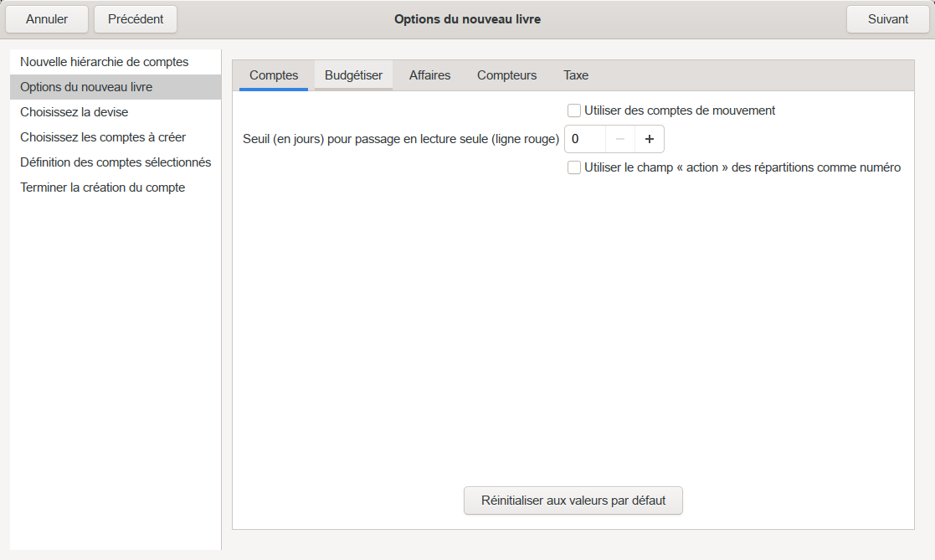Toggle 'Utiliser le champ action' checkbox
Viewport: 935px width, 560px height.
(x=574, y=167)
